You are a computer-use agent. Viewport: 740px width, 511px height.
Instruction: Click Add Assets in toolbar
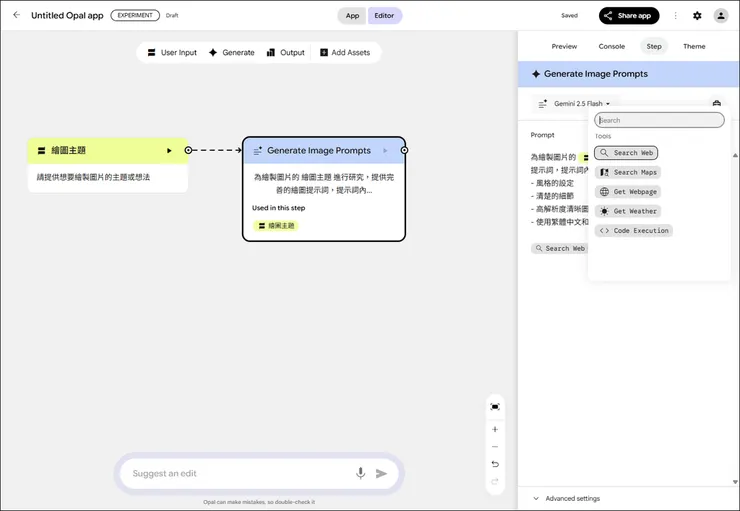coord(345,52)
